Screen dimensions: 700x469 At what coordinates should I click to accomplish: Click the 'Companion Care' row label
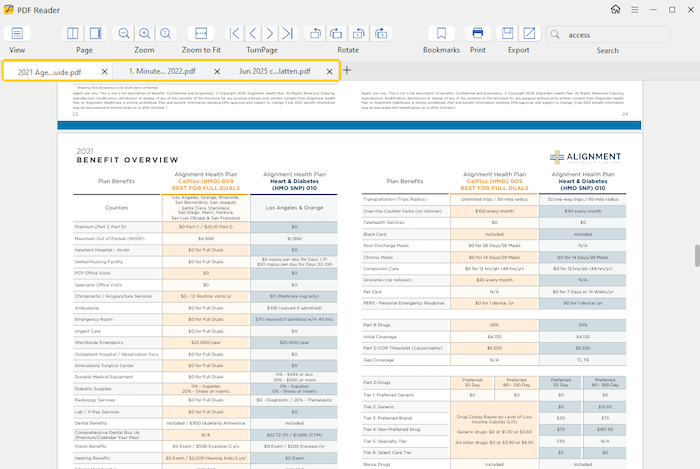[x=381, y=269]
